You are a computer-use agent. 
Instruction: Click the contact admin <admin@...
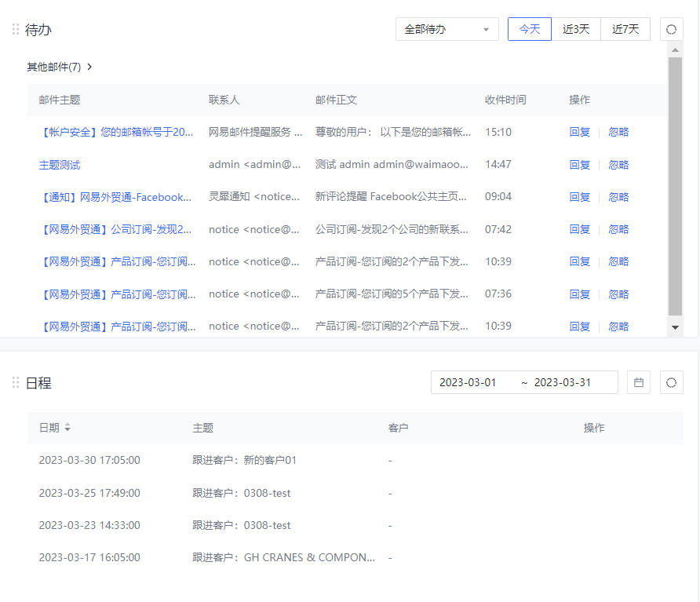click(254, 165)
